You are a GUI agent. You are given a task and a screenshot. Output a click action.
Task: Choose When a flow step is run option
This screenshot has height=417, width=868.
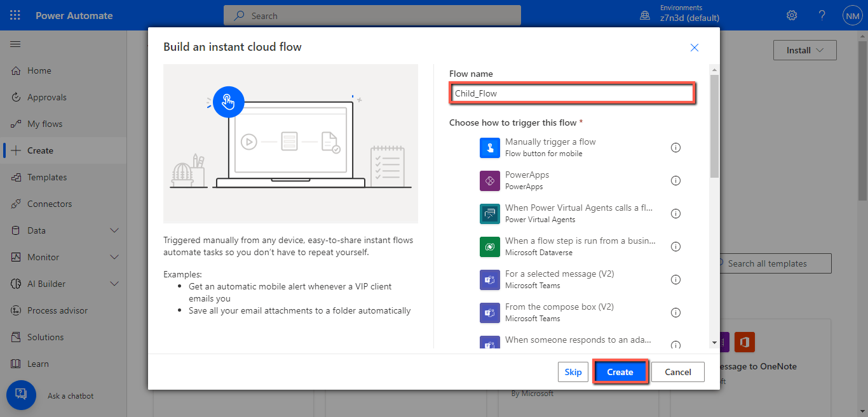click(x=580, y=246)
